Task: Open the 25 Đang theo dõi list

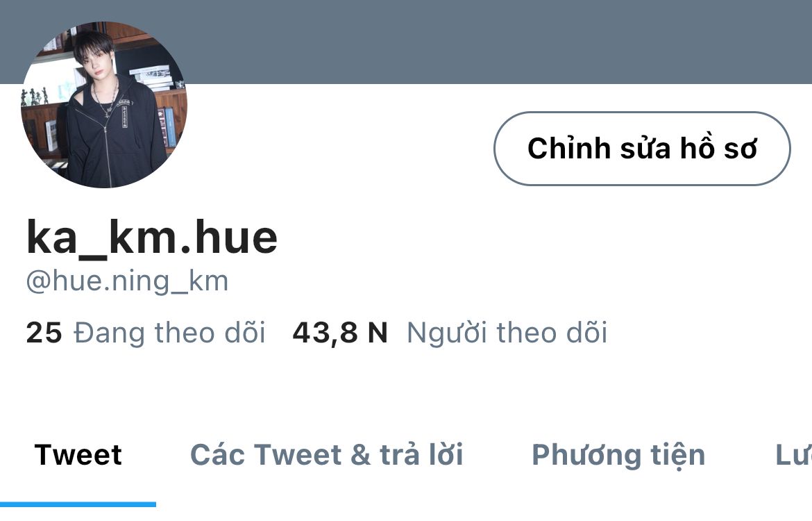Action: pyautogui.click(x=146, y=332)
